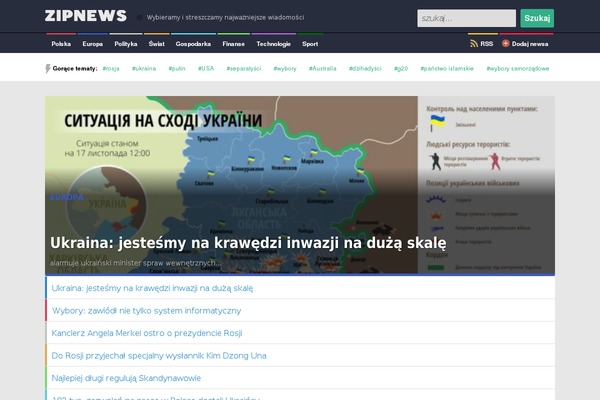Open the RSS text link
The width and height of the screenshot is (600, 400).
click(486, 44)
